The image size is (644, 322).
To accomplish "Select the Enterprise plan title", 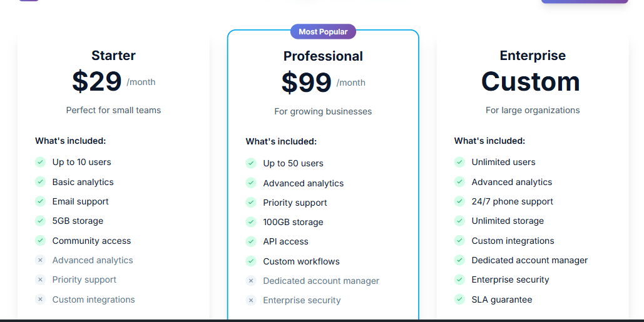I will (x=533, y=56).
